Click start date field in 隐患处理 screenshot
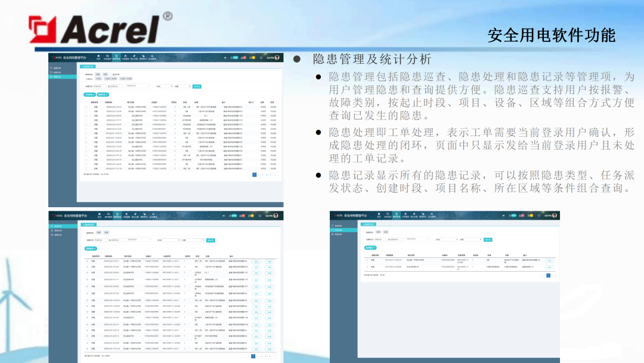The width and height of the screenshot is (644, 363). tap(380, 239)
